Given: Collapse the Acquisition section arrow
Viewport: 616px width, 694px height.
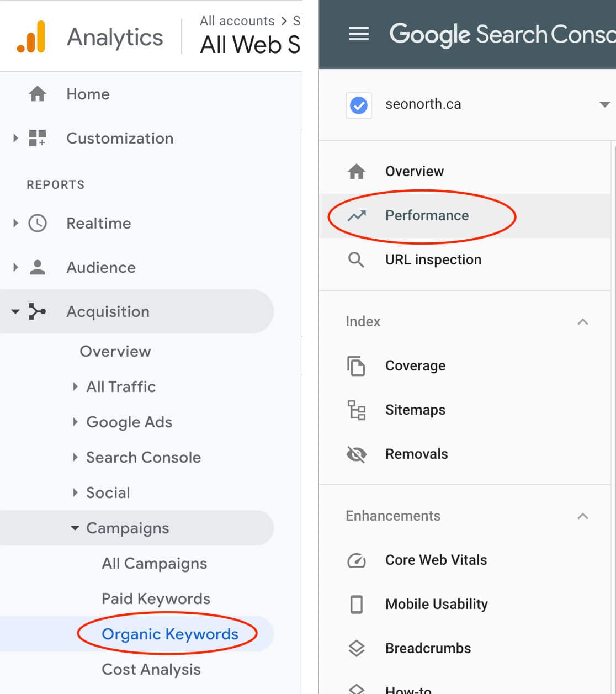Looking at the screenshot, I should click(x=15, y=312).
